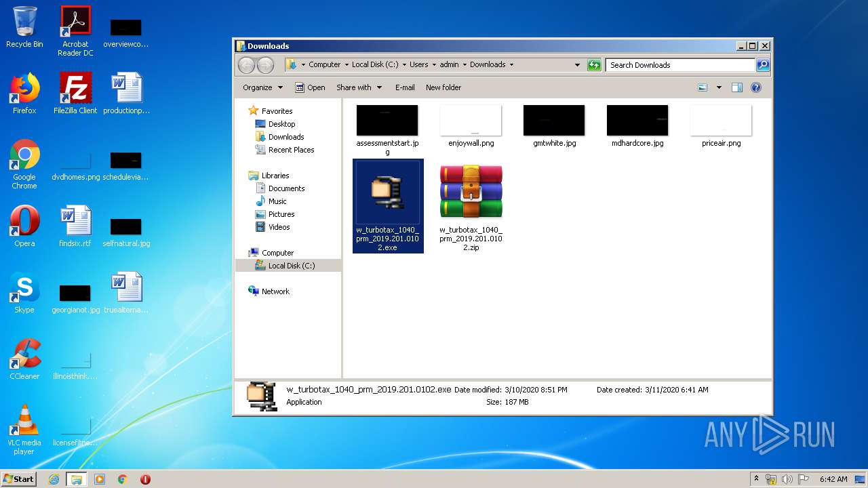Click the change view icon
The height and width of the screenshot is (488, 868).
[703, 87]
